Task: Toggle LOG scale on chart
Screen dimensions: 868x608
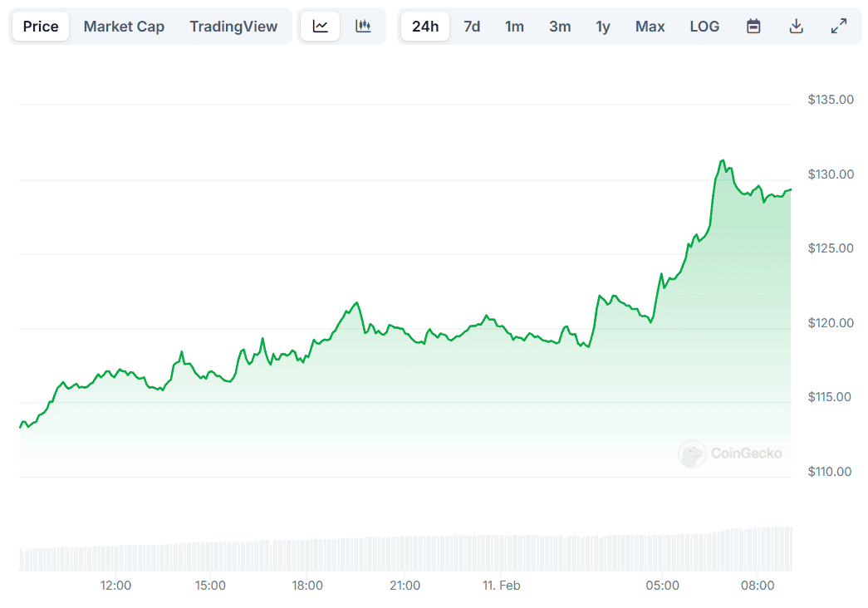Action: coord(704,27)
